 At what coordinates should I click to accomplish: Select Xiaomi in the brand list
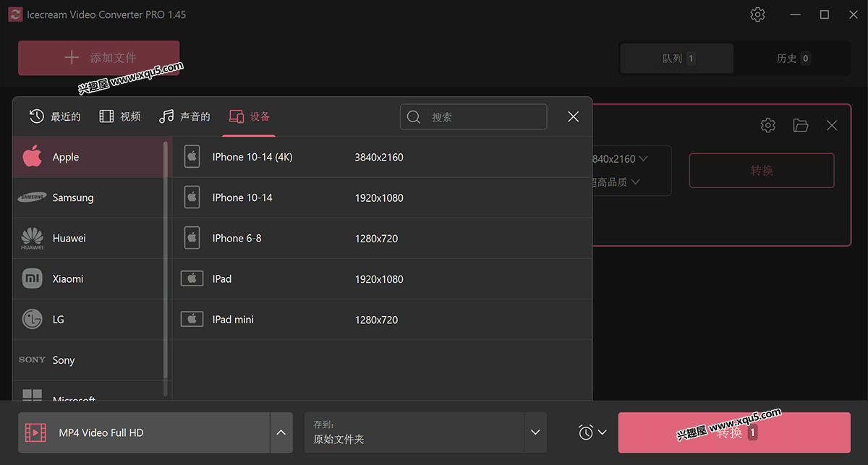(x=88, y=278)
